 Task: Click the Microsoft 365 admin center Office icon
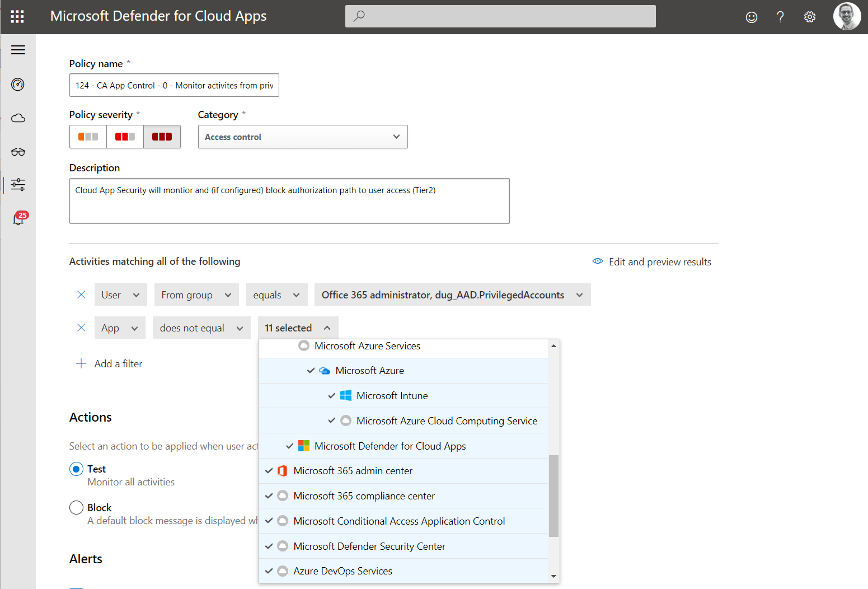[283, 471]
